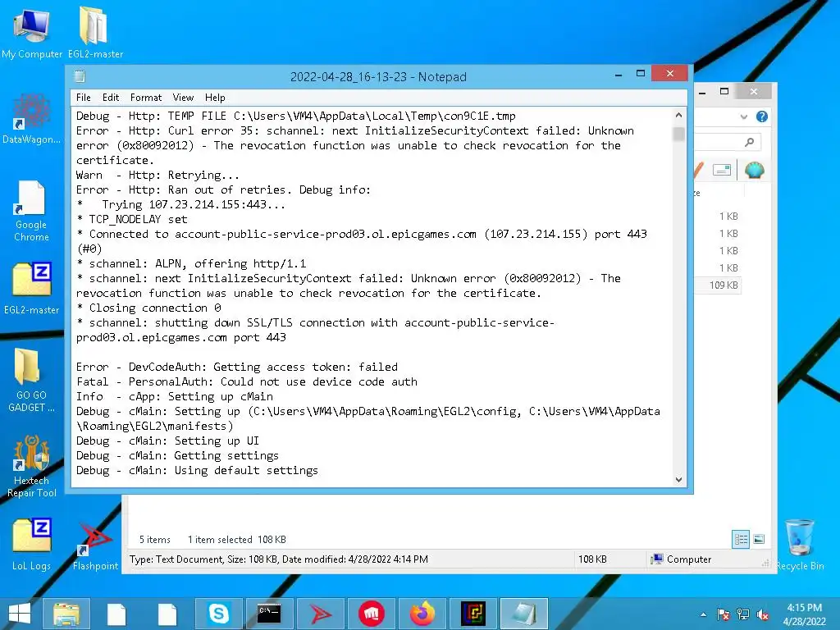Viewport: 840px width, 630px height.
Task: Click the 'Fatal - PersonalAuth' log line
Action: pos(246,382)
